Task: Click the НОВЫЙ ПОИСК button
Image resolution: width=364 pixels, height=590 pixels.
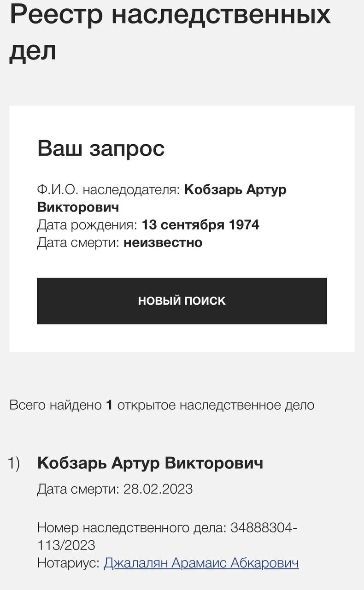Action: 182,301
